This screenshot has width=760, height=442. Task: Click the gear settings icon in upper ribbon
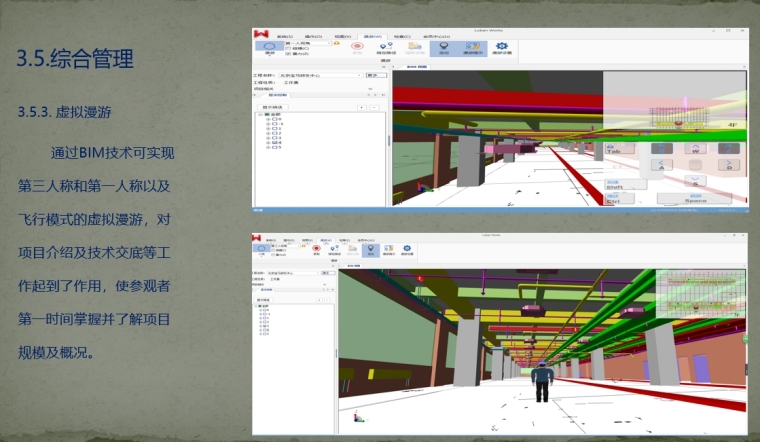[502, 46]
